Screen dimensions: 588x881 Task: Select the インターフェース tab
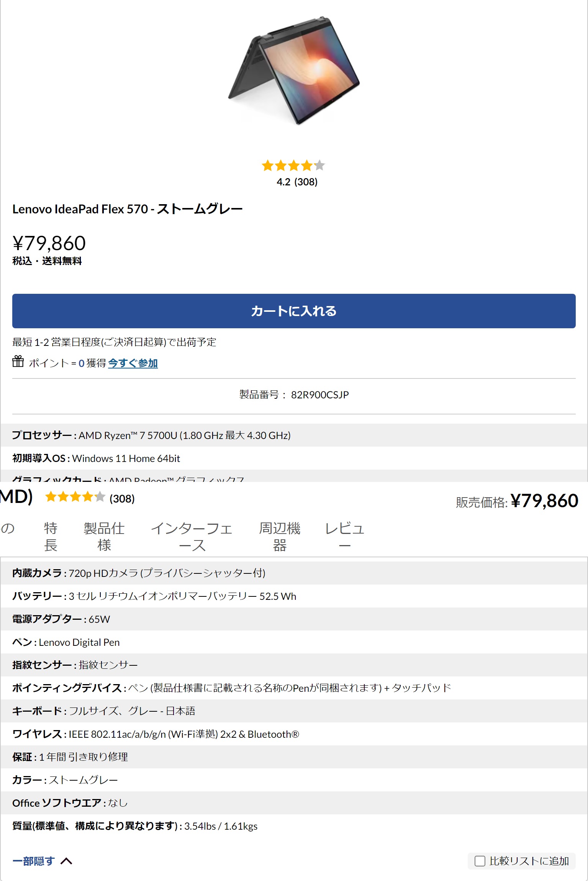(192, 537)
